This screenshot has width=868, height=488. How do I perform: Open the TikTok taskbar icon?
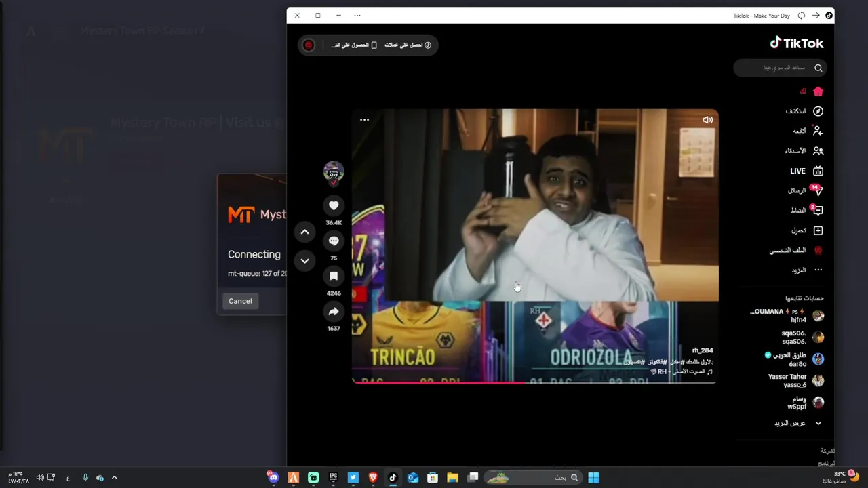coord(393,478)
